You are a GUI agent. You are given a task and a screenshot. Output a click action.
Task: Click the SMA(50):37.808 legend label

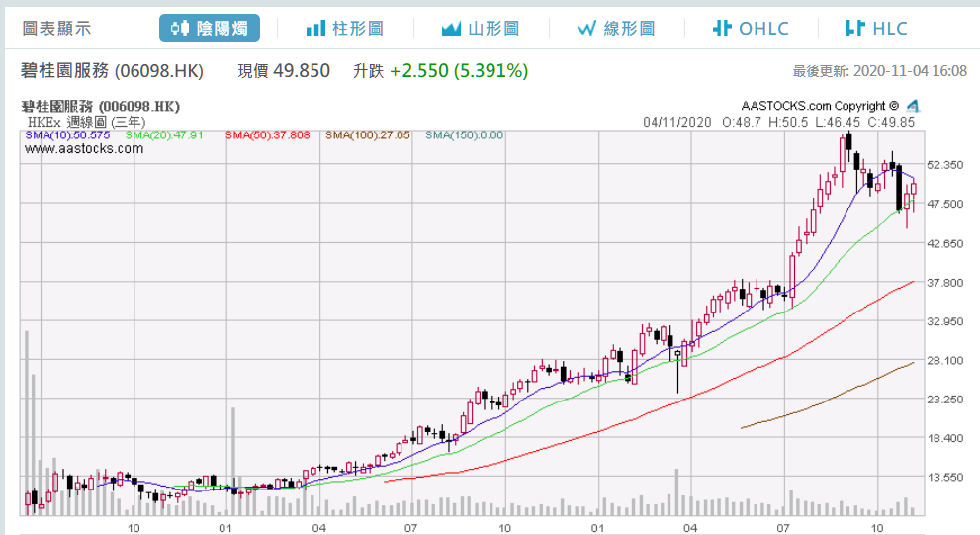pyautogui.click(x=268, y=135)
